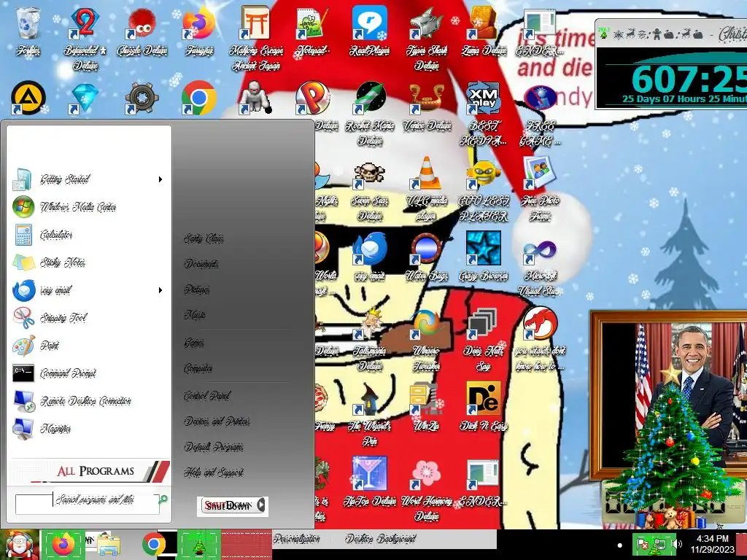Open the Santy Claus user folder link
747x560 pixels.
[x=204, y=238]
